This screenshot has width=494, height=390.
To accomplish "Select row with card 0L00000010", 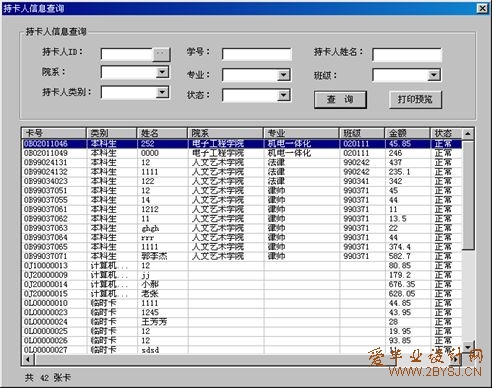I will [x=242, y=303].
